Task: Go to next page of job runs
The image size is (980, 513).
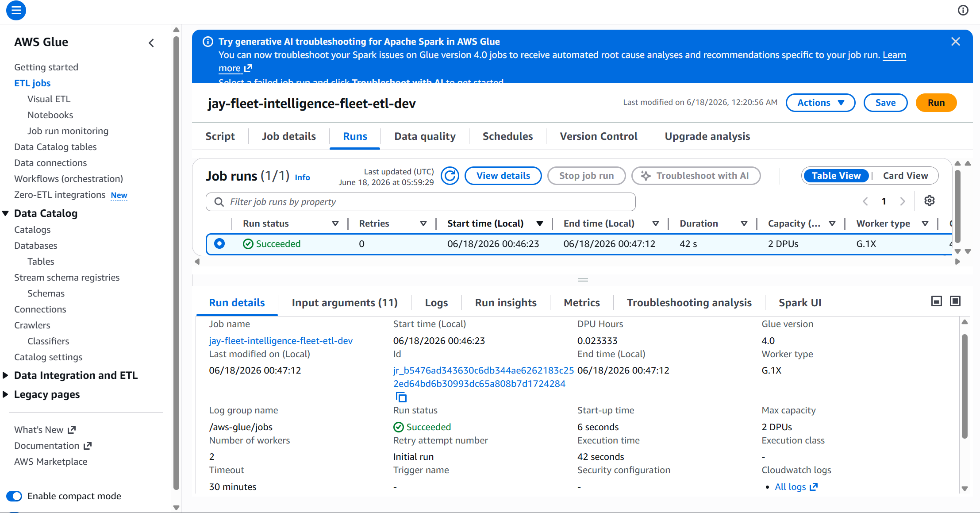Action: (x=903, y=201)
